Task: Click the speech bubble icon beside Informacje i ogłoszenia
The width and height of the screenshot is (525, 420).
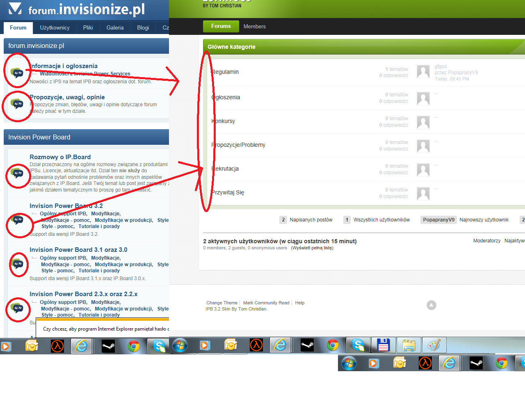Action: [17, 73]
